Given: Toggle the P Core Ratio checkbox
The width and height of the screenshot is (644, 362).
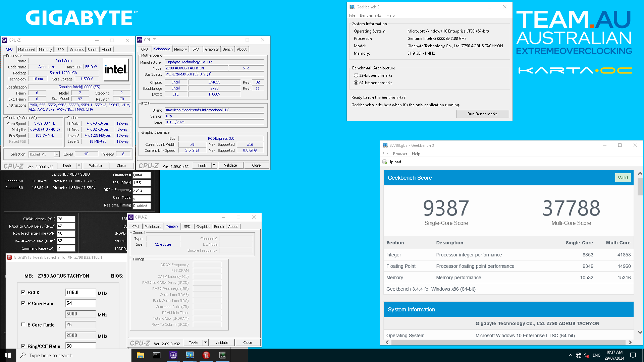Looking at the screenshot, I should click(23, 303).
